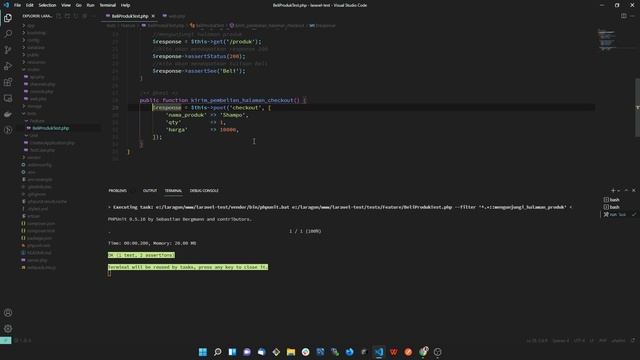Open the Source Control view

8,50
